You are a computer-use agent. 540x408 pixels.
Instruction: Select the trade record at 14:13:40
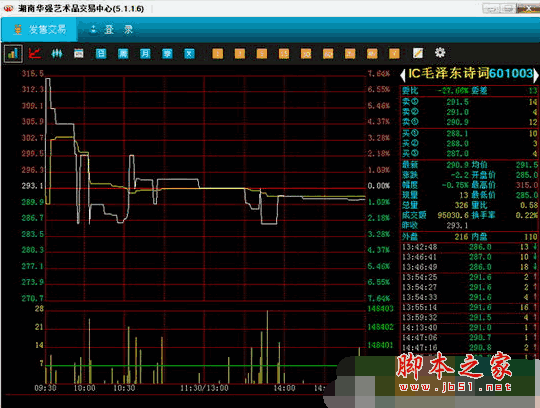point(469,328)
